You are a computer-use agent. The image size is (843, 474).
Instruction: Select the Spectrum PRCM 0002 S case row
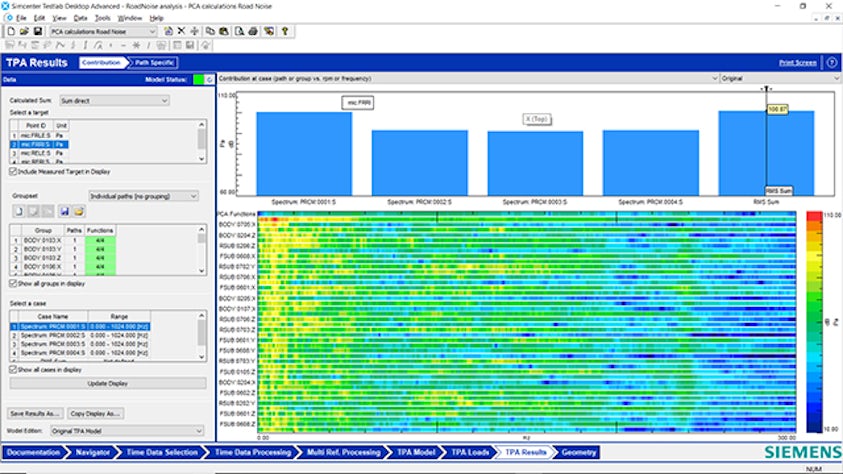pos(80,335)
